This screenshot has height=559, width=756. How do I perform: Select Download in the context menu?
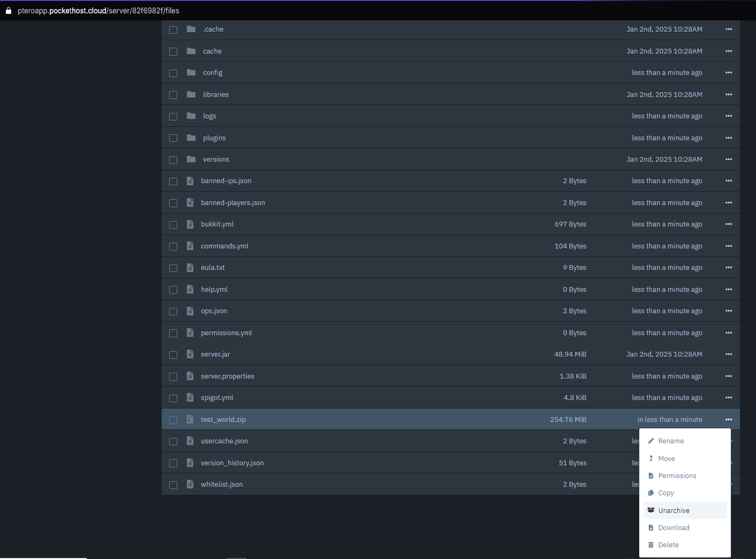(x=685, y=527)
